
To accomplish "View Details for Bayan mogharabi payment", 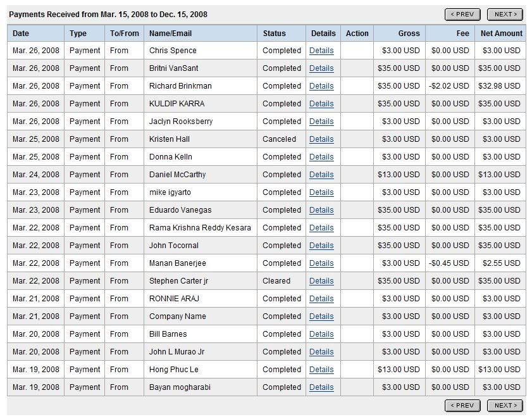I will (321, 387).
